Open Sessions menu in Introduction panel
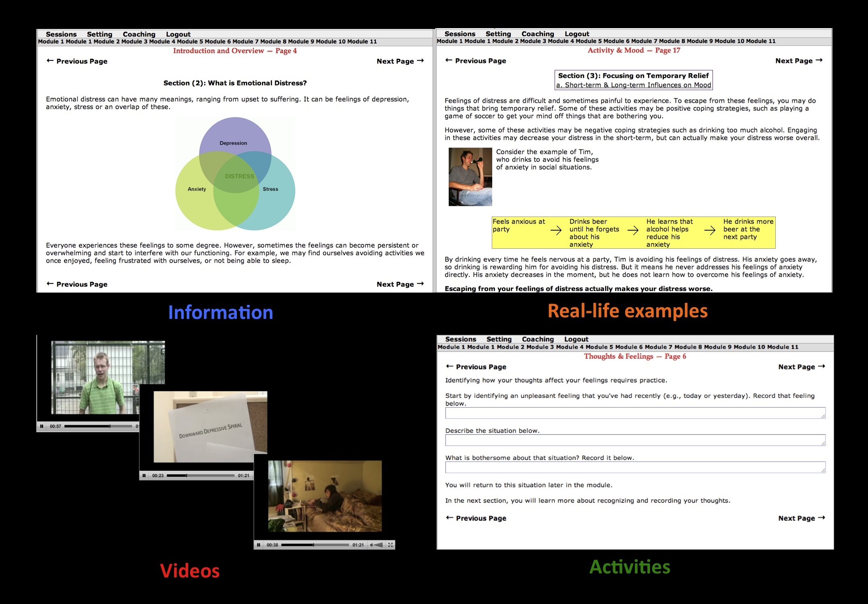The height and width of the screenshot is (604, 868). pyautogui.click(x=61, y=34)
